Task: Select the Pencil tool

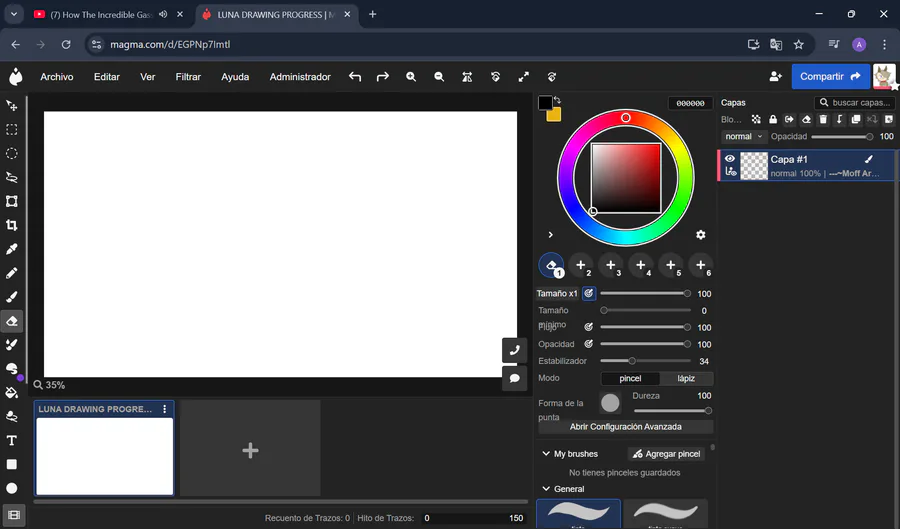Action: point(11,273)
